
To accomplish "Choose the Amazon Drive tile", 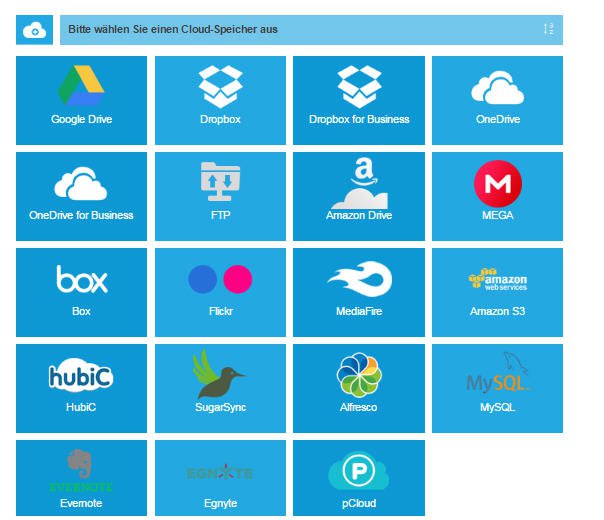I will click(x=359, y=196).
